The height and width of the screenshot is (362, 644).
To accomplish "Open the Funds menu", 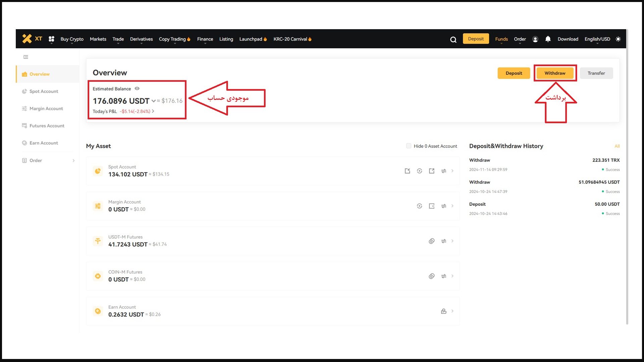I will (501, 39).
